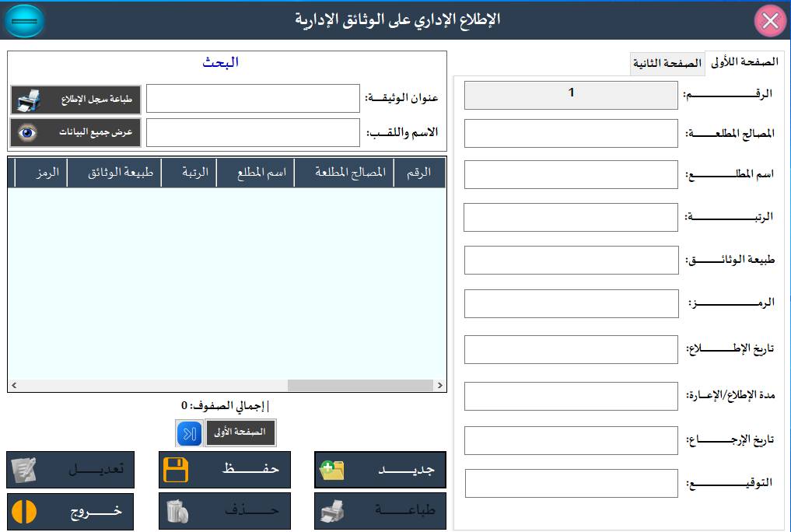
Task: Open the blue round menu button top-left
Action: 25,21
